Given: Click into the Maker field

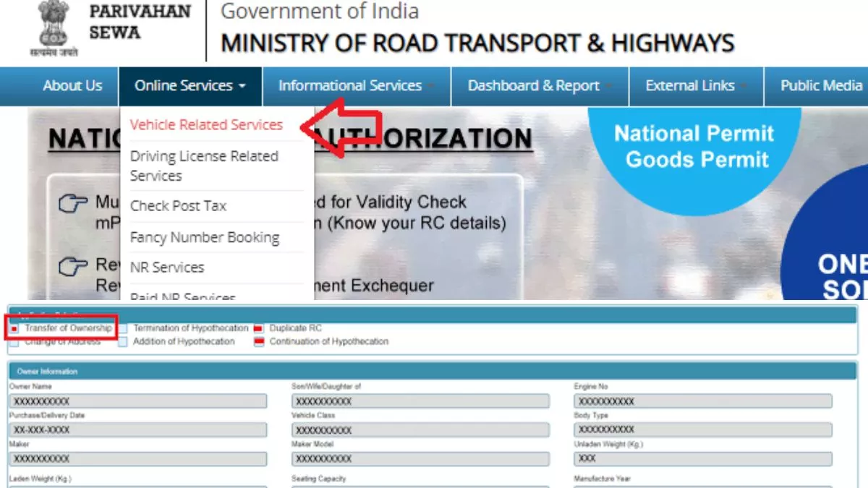Looking at the screenshot, I should pos(138,459).
